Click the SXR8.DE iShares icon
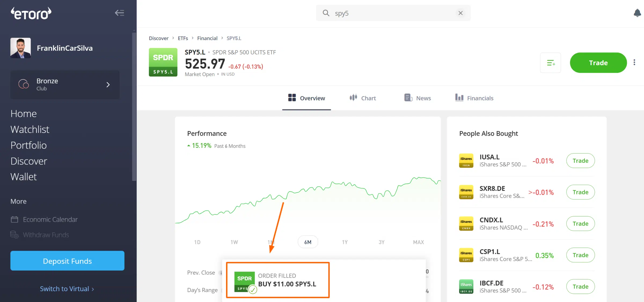Image resolution: width=644 pixels, height=302 pixels. point(466,192)
